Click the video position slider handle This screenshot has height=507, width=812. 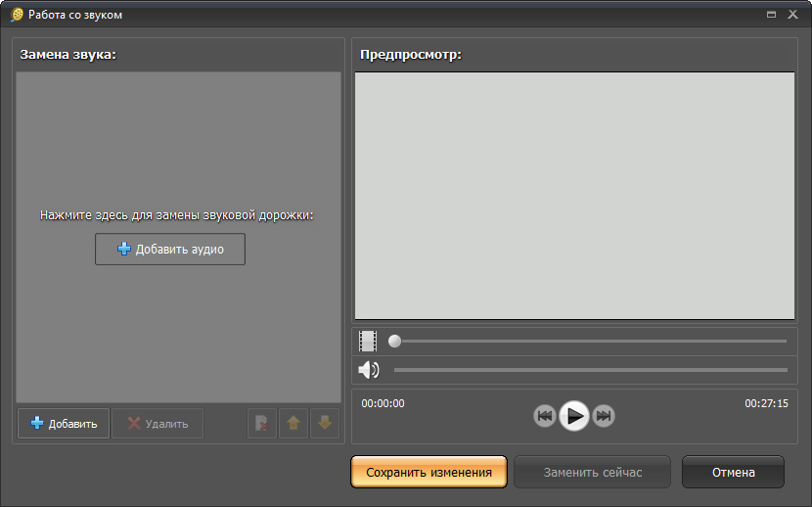point(394,341)
